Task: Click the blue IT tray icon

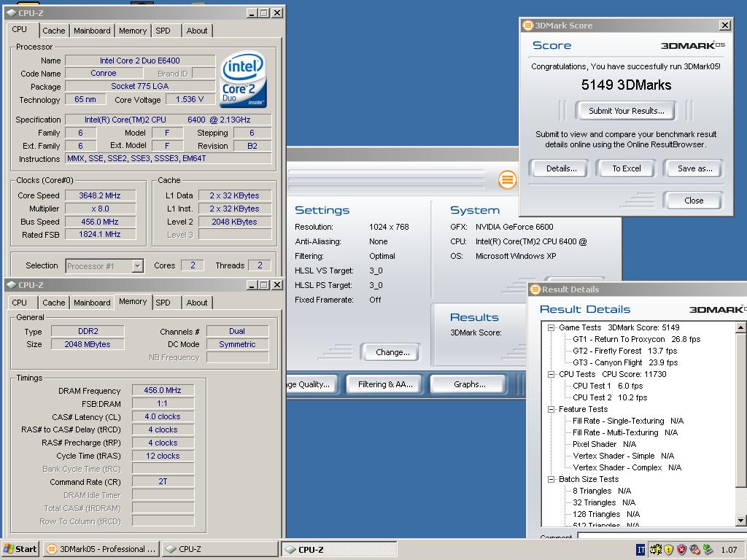Action: pyautogui.click(x=640, y=550)
